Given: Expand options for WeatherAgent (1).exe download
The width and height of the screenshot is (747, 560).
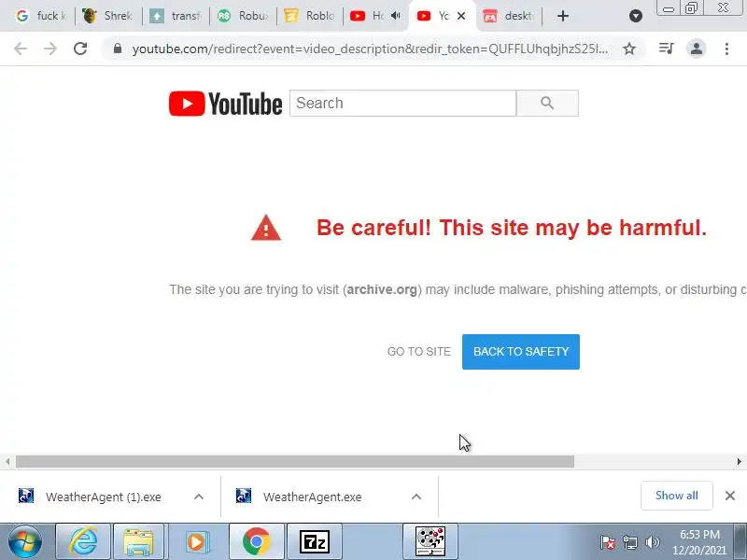Looking at the screenshot, I should tap(199, 497).
